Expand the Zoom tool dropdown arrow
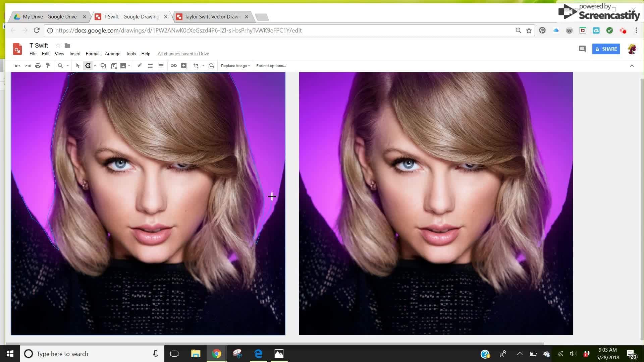The image size is (644, 362). pyautogui.click(x=67, y=65)
